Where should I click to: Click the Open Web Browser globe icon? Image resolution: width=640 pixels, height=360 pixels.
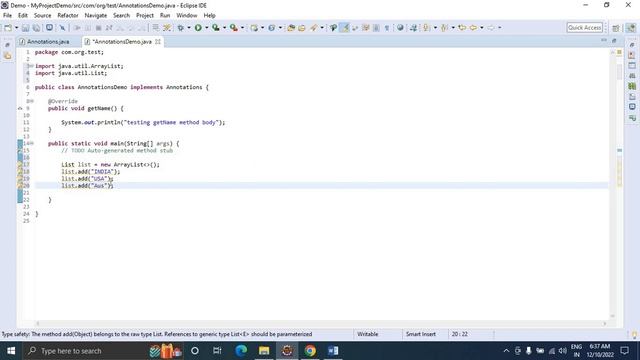400,28
